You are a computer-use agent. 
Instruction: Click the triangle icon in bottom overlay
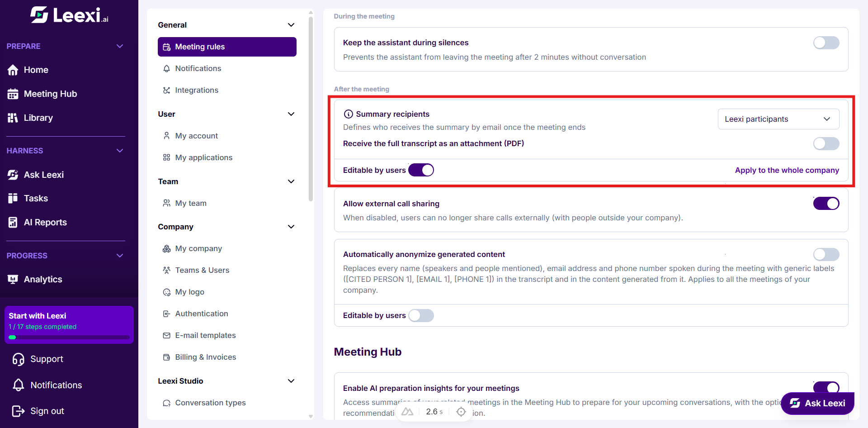click(x=407, y=412)
